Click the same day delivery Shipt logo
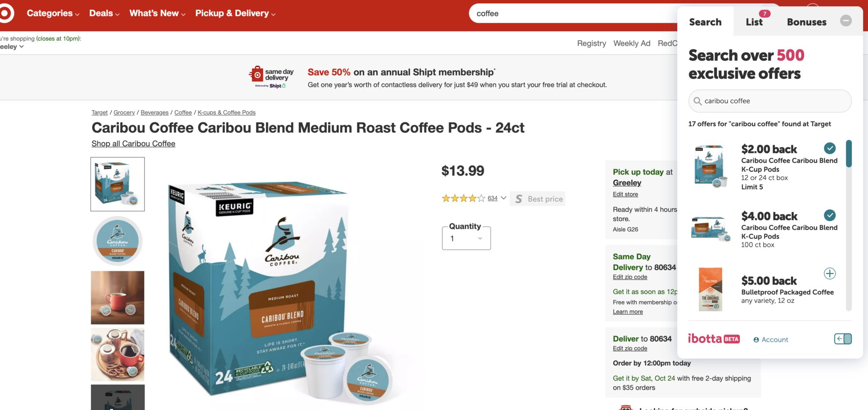 point(271,77)
